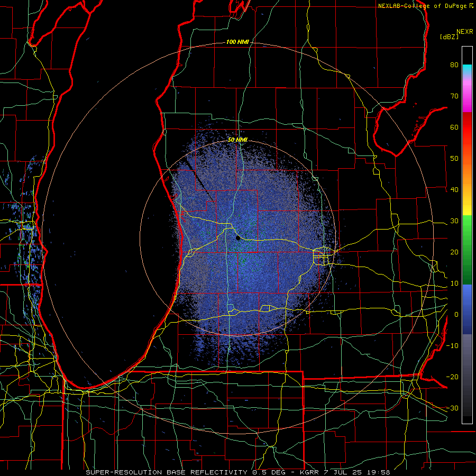Click the 10 value on the dBZ scale
The image size is (476, 476).
[454, 283]
